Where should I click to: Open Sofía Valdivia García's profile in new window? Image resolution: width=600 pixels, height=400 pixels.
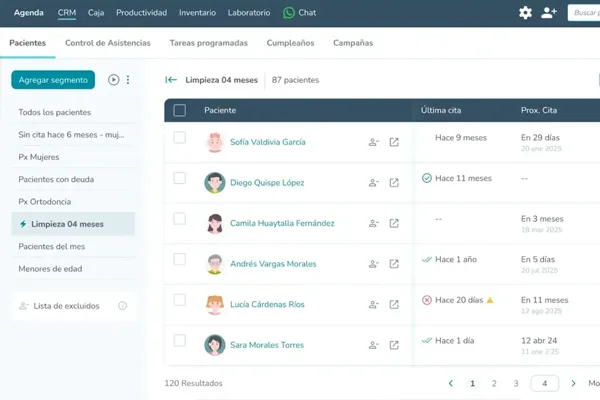tap(394, 142)
